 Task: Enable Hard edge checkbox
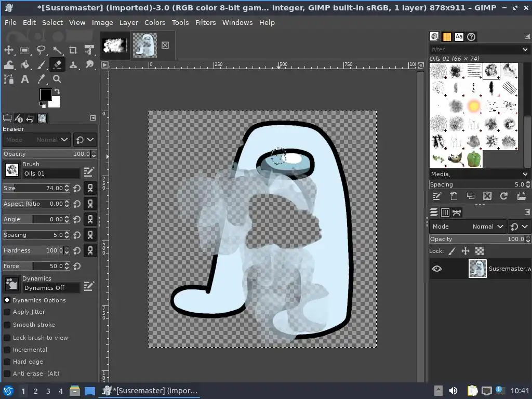[7, 362]
